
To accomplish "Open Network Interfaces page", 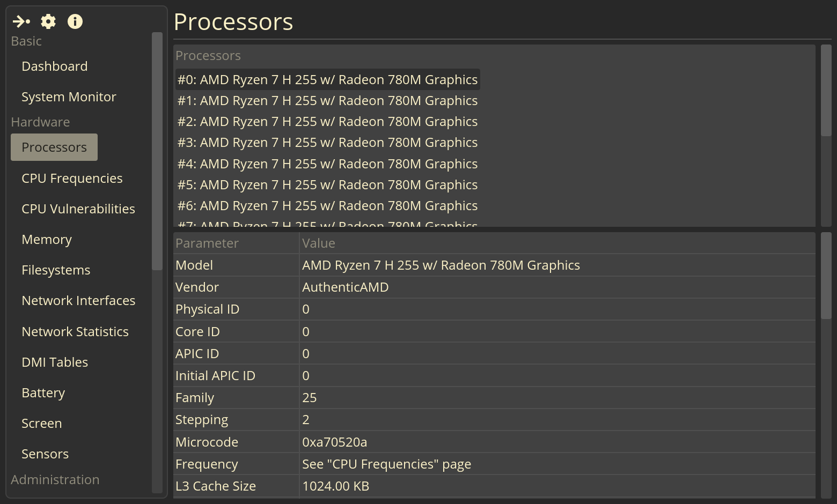I will pos(78,301).
